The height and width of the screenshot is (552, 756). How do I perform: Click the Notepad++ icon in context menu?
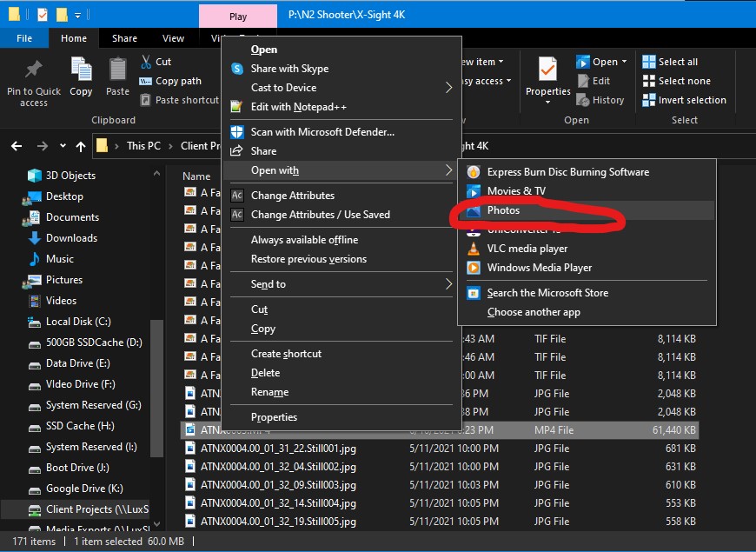coord(236,107)
